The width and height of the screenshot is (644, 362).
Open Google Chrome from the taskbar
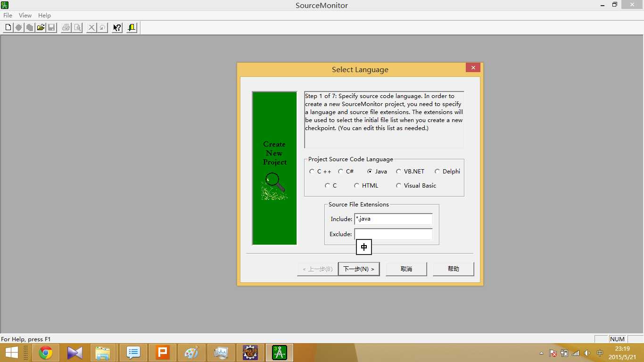click(46, 353)
